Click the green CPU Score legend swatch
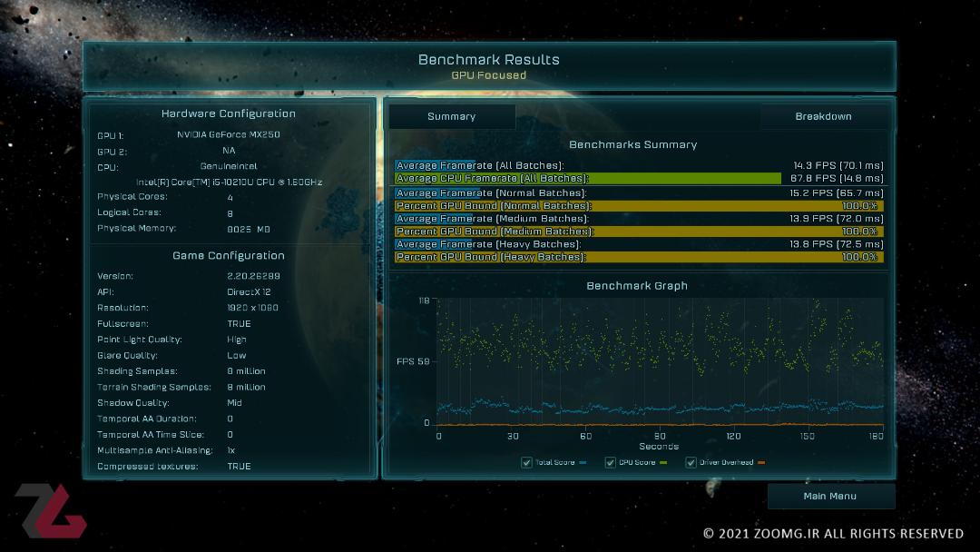This screenshot has height=552, width=980. (x=663, y=463)
